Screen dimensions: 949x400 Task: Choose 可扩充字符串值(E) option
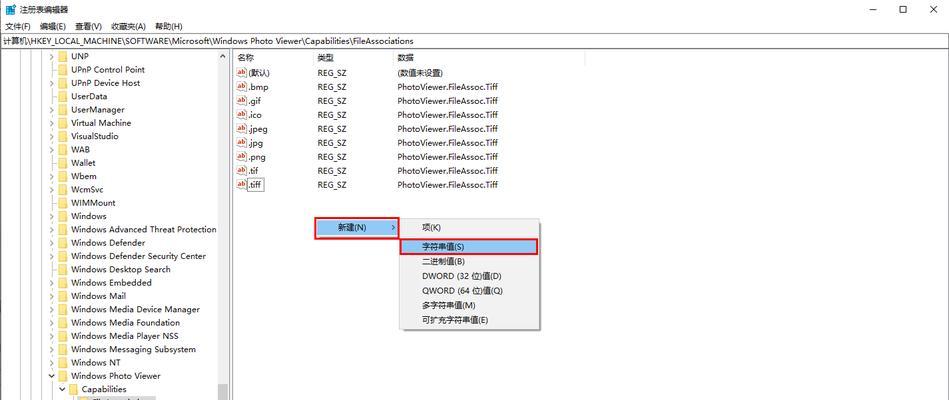pos(469,320)
